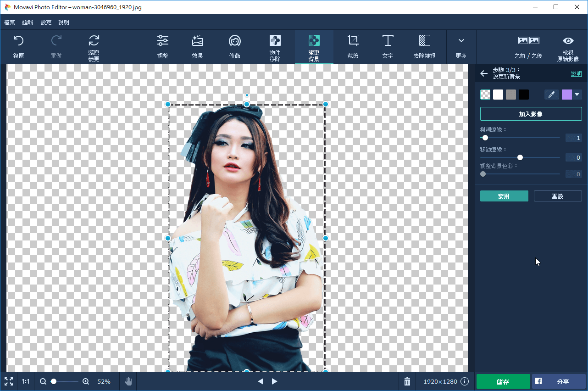Viewport: 588px width, 391px height.
Task: Open the 設定 settings menu
Action: 46,22
